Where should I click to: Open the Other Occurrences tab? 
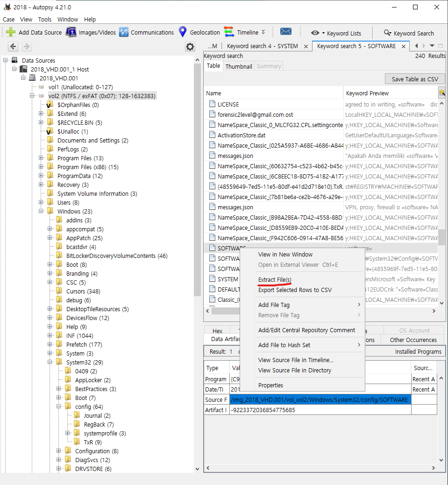pos(413,340)
